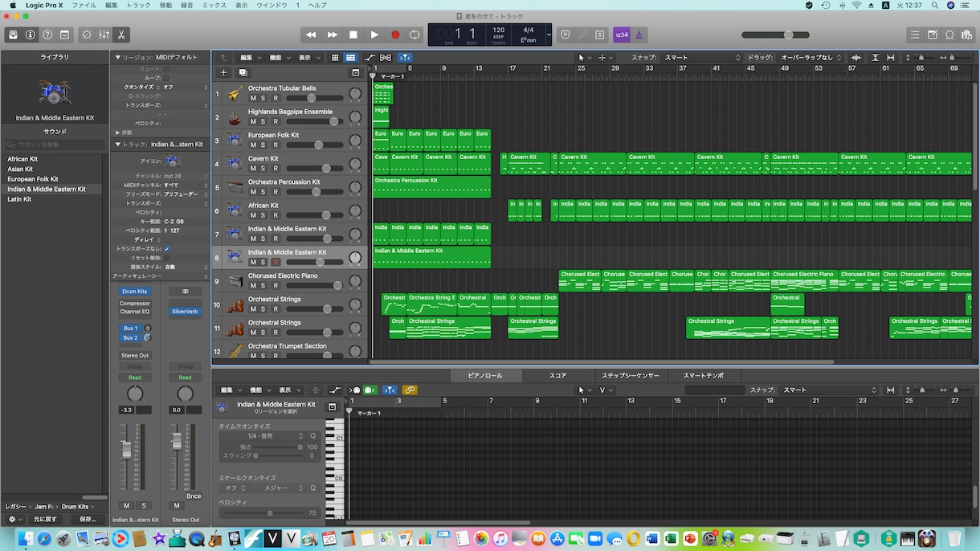
Task: Record-enable the Orchestra Tubular Bells track
Action: click(x=275, y=98)
